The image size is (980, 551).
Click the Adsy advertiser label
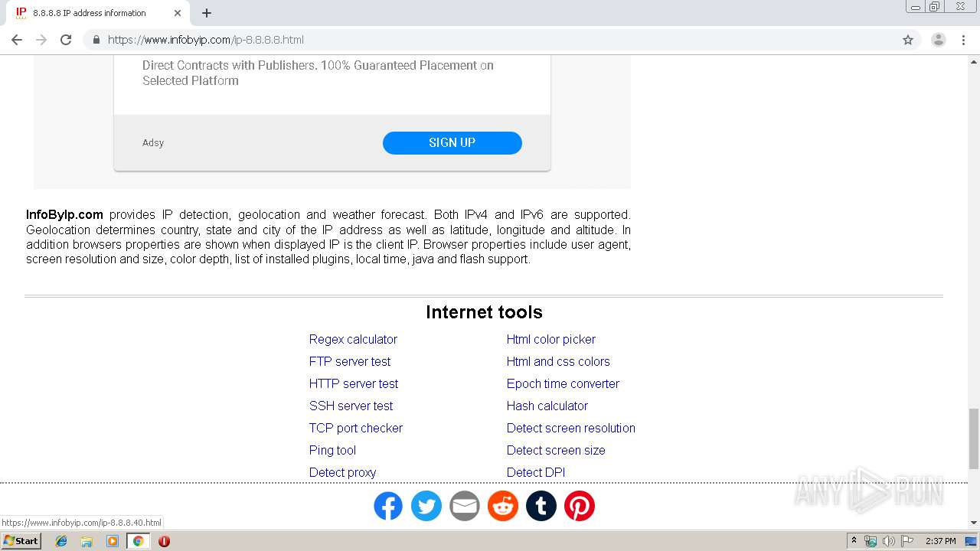[x=153, y=142]
